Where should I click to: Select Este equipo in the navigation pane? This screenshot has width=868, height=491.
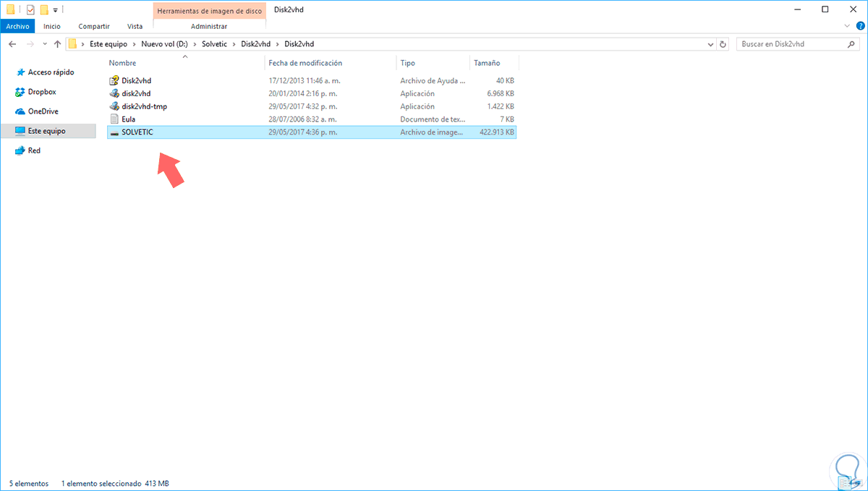(48, 131)
